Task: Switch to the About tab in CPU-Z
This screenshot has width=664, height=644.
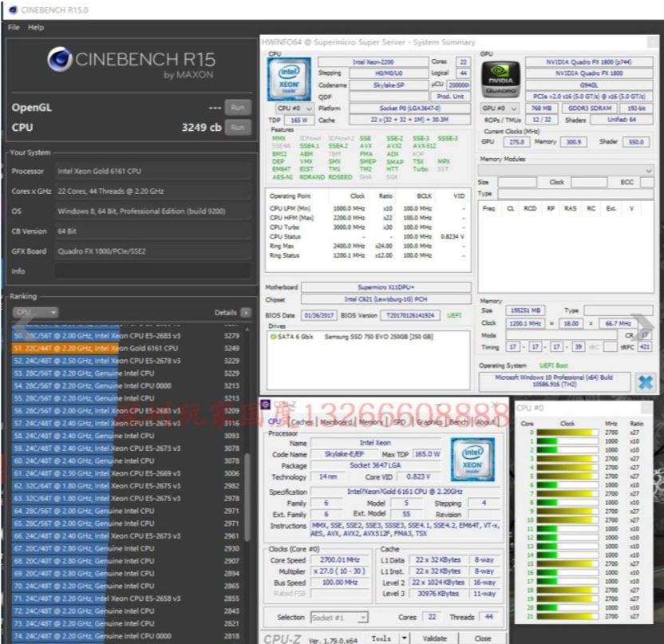Action: coord(485,421)
